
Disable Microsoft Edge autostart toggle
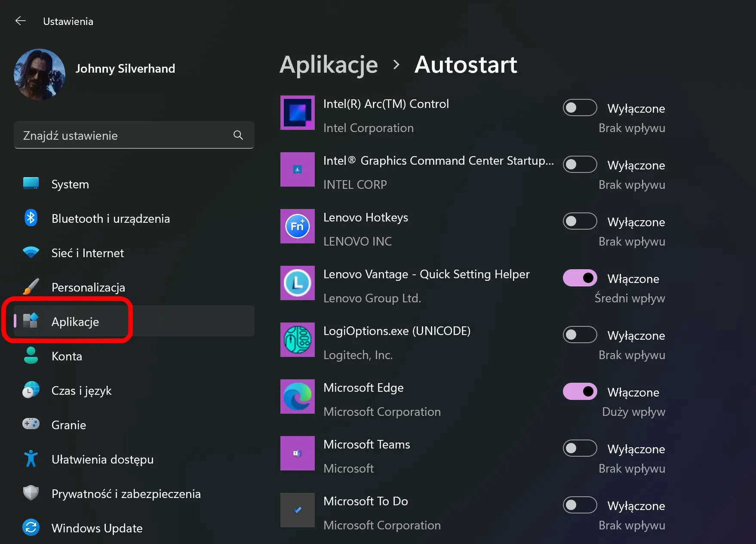(x=580, y=391)
